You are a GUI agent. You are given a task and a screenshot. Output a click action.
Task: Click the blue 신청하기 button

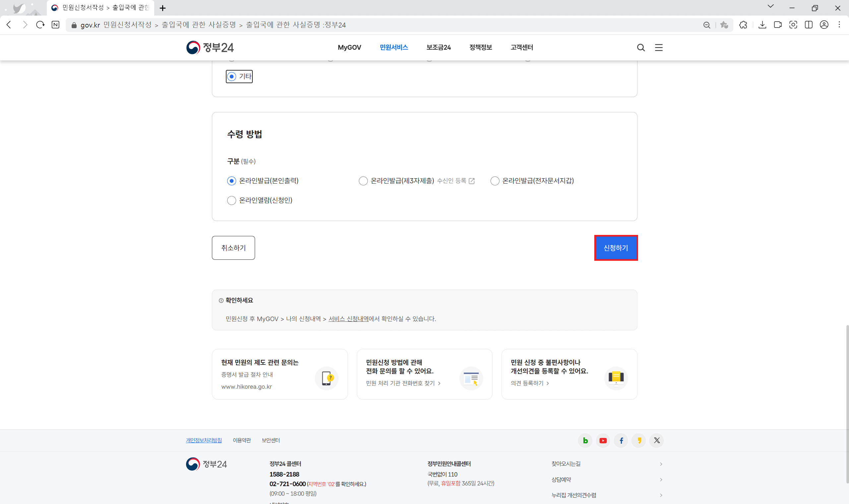tap(616, 248)
